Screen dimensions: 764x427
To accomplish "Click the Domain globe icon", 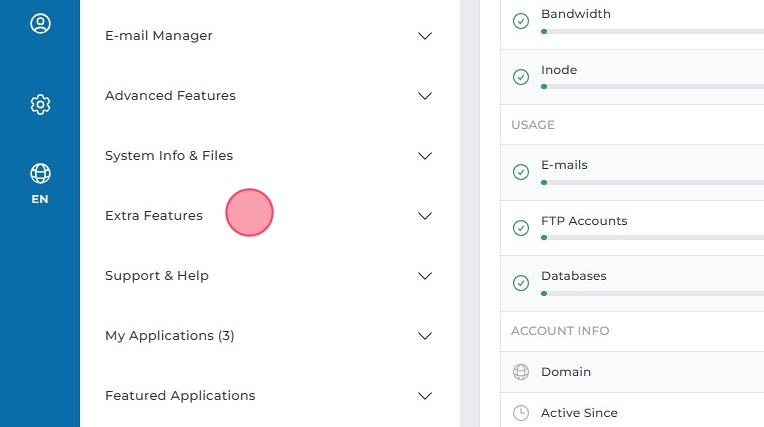I will tap(521, 372).
